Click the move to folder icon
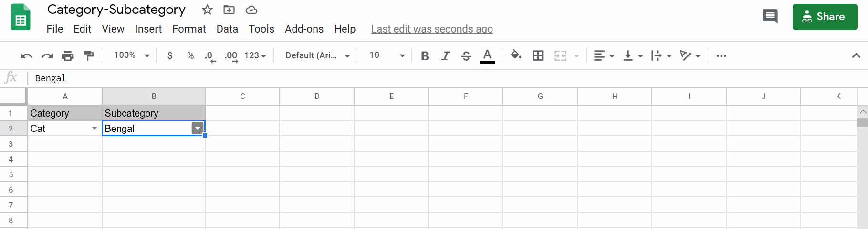This screenshot has width=868, height=229. pos(229,10)
